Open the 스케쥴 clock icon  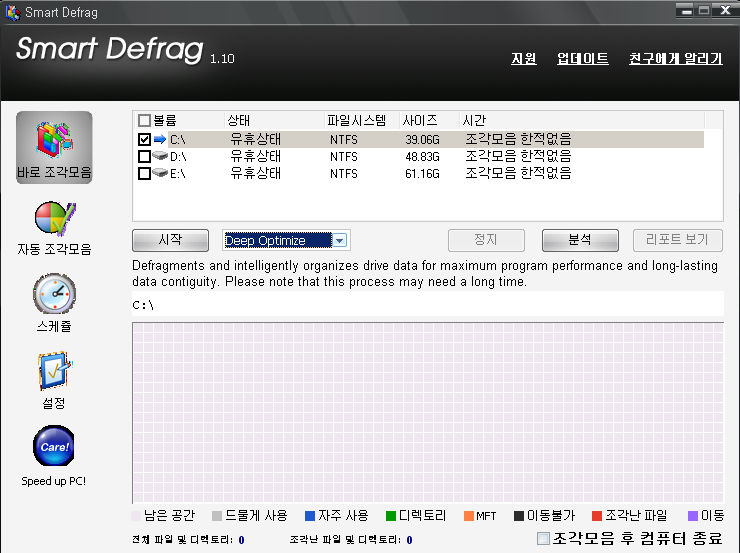tap(54, 293)
